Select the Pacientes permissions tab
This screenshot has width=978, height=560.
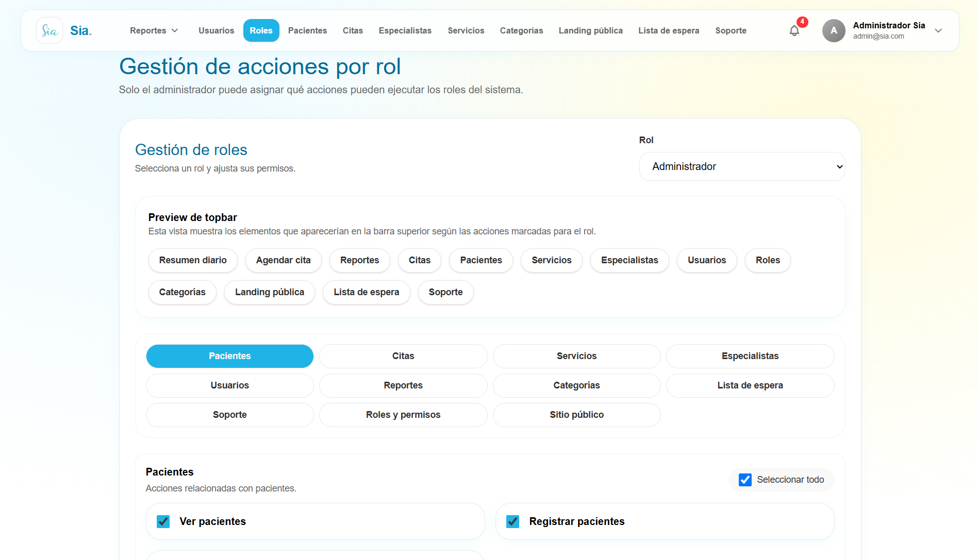tap(230, 356)
